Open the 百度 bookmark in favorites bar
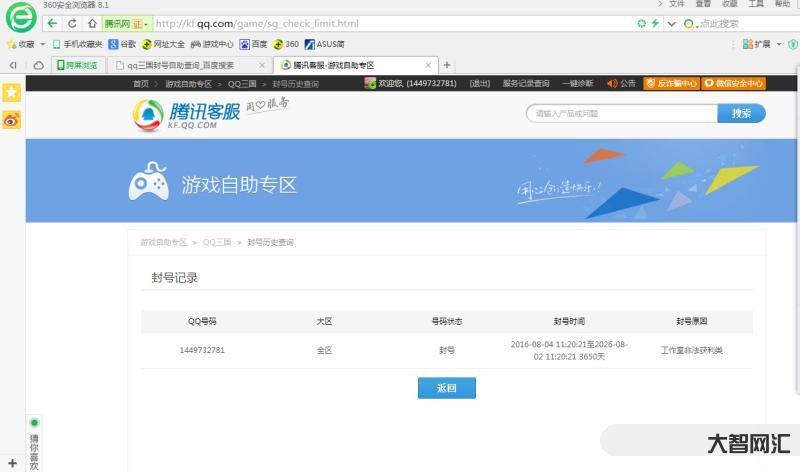 pyautogui.click(x=253, y=44)
